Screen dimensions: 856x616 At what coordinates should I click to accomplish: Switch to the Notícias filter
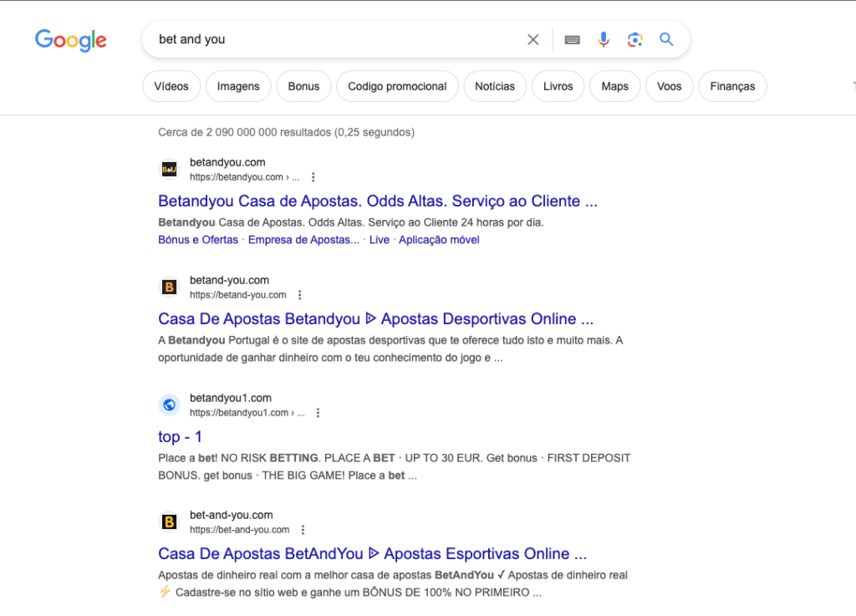click(495, 86)
